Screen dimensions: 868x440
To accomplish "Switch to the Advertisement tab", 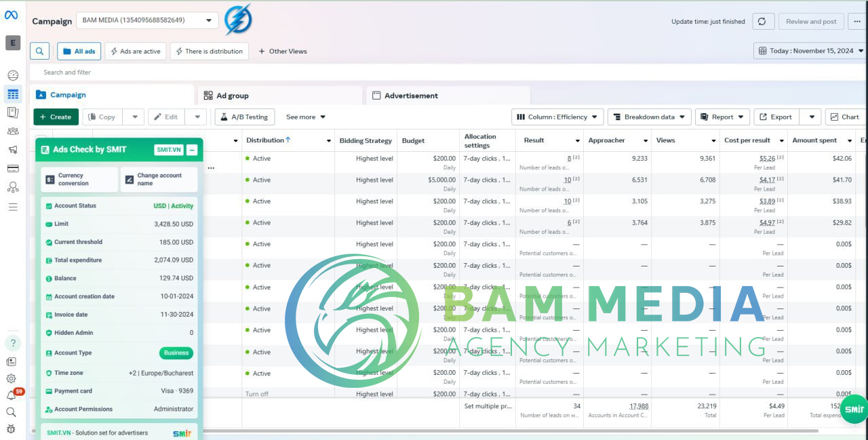I will [448, 96].
